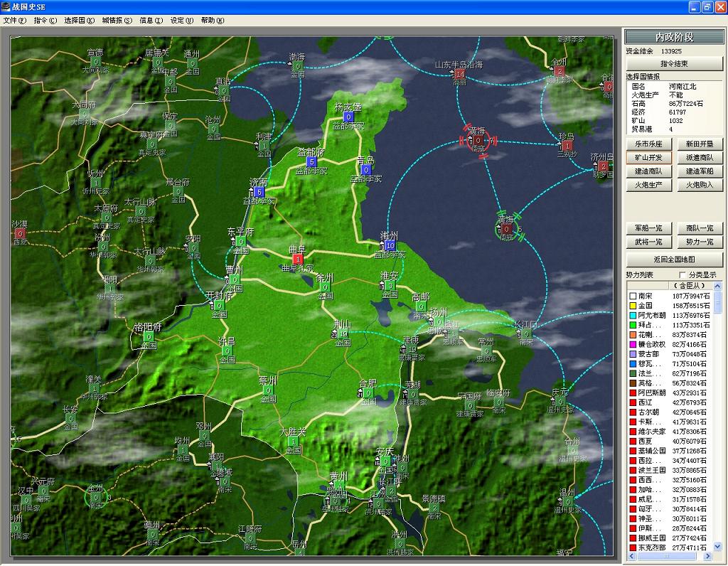
Task: Open the 文件(F) menu
Action: [14, 21]
